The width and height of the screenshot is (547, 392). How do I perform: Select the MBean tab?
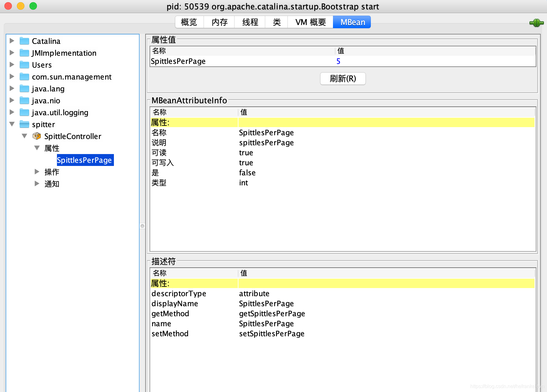tap(352, 22)
